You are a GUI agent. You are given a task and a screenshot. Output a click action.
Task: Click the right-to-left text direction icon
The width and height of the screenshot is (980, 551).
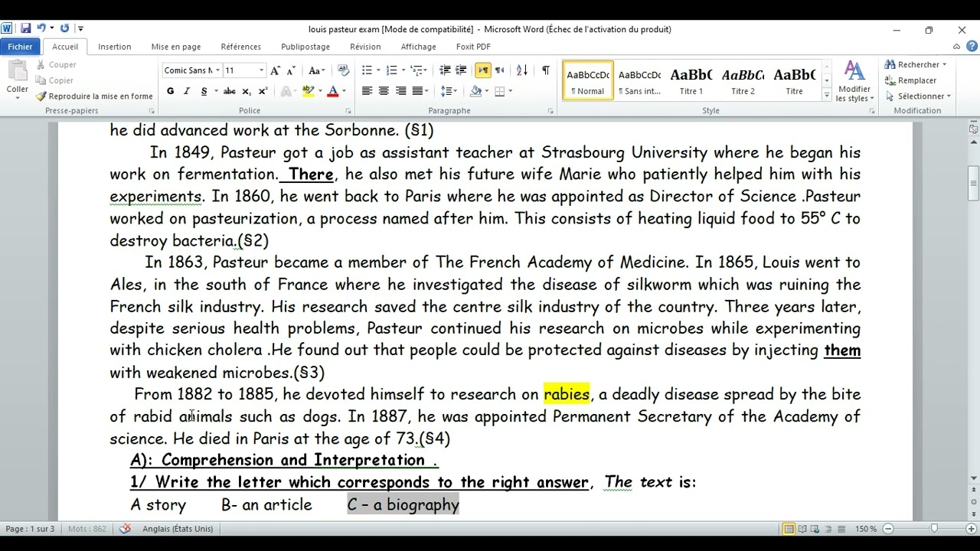point(500,70)
